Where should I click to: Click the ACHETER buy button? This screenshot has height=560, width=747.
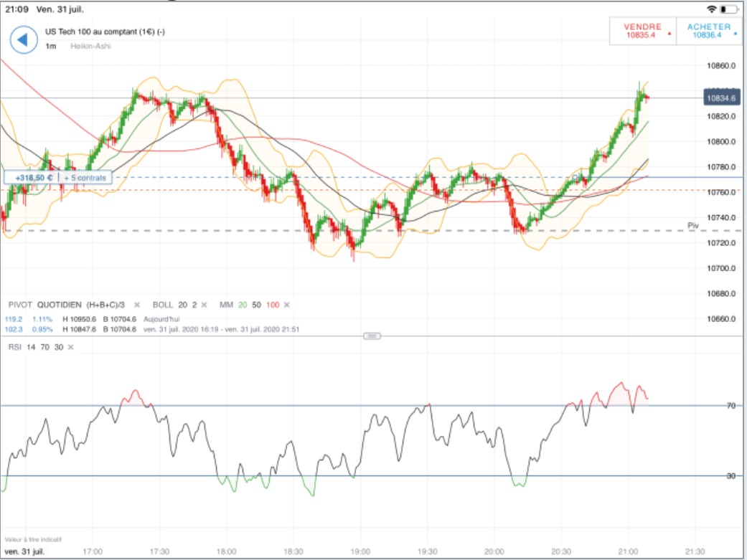[x=709, y=31]
